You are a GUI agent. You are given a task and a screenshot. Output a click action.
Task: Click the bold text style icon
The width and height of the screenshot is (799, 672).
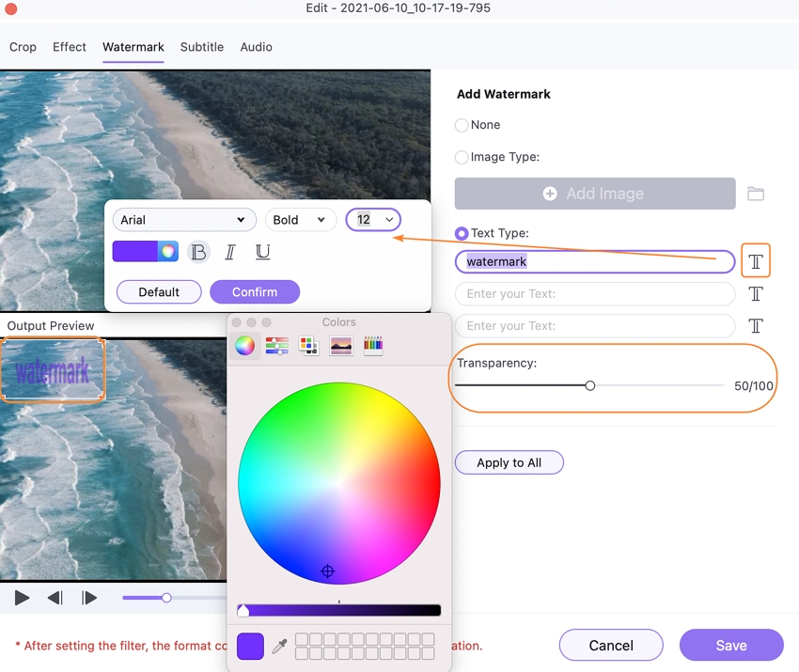(198, 252)
